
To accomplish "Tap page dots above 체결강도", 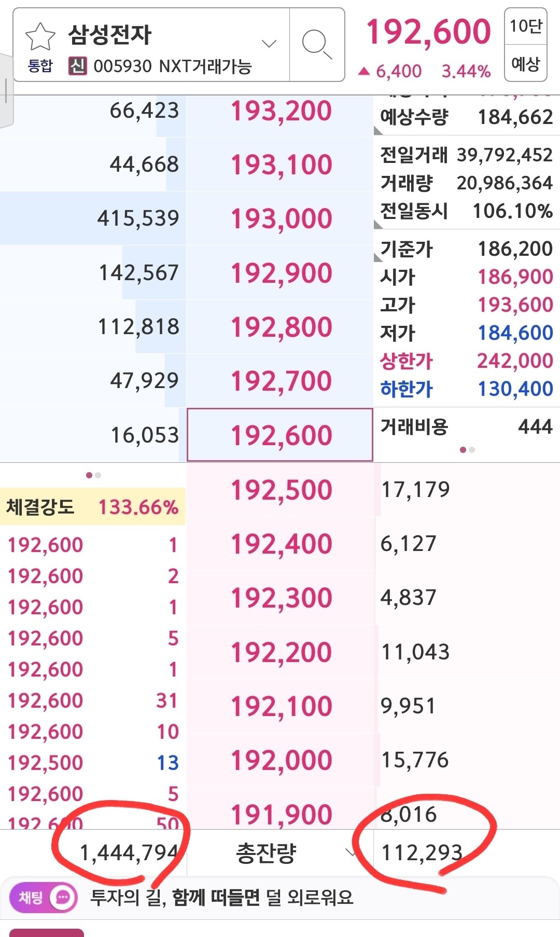I will (x=93, y=475).
